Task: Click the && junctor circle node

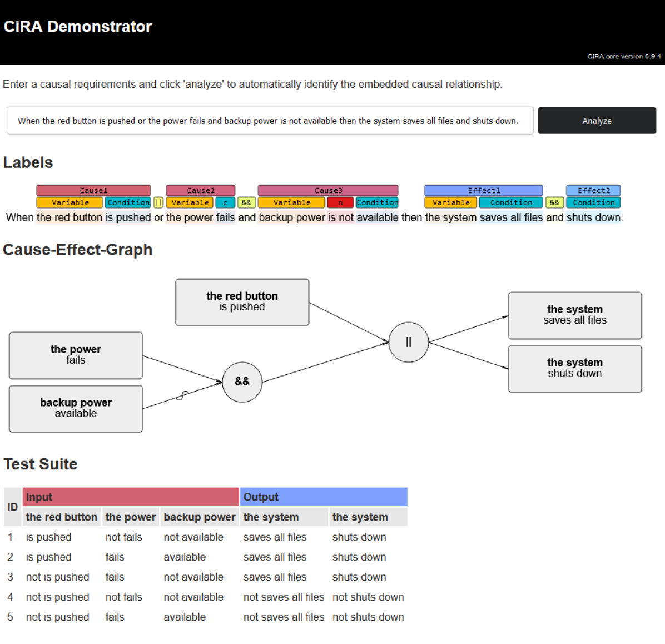Action: (242, 382)
